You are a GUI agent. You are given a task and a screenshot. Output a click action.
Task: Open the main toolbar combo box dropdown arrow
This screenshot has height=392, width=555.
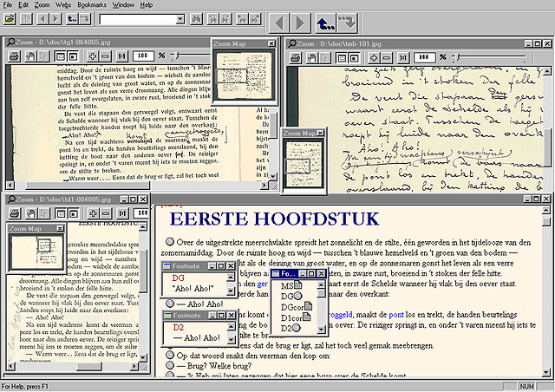coord(180,19)
